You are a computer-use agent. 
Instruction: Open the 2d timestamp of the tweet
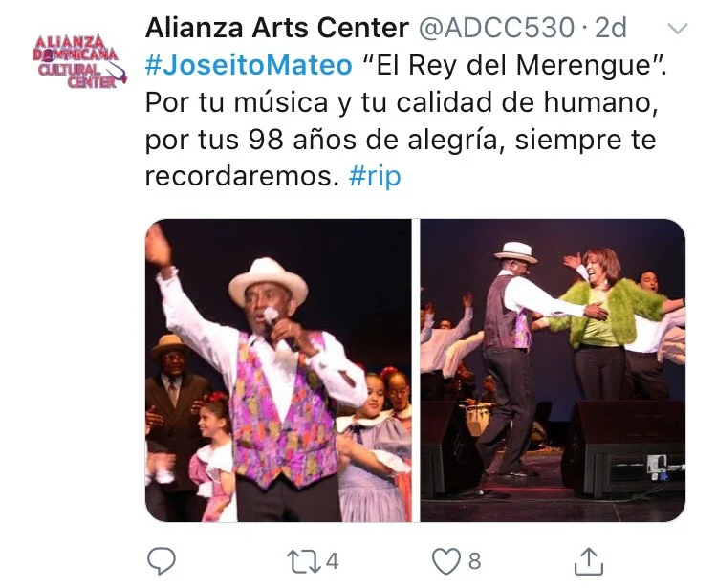pos(611,28)
